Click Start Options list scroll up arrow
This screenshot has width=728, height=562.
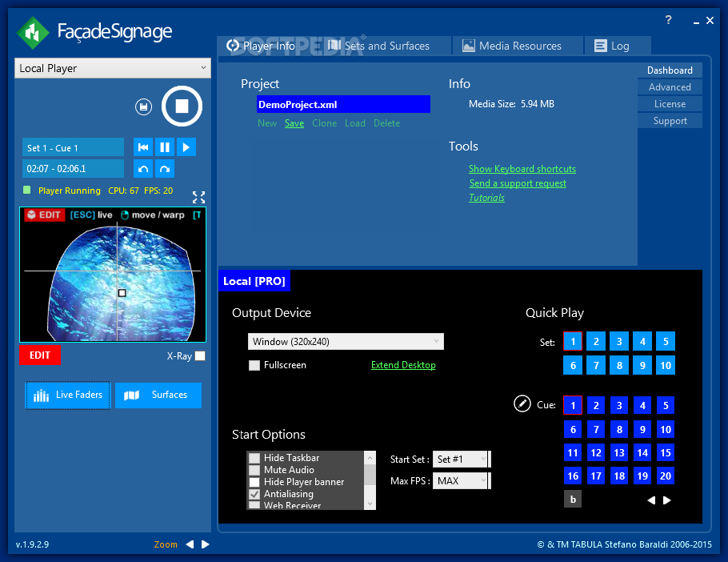coord(370,457)
